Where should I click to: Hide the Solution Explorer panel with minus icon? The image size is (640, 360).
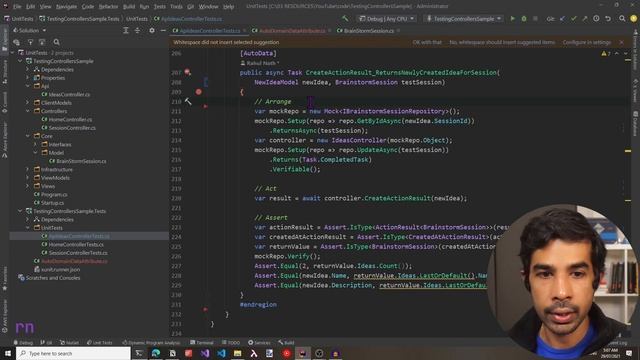[163, 31]
